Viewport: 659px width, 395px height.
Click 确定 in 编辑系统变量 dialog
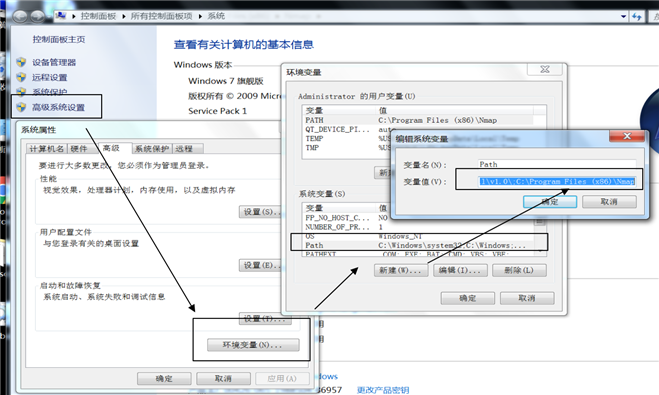click(550, 202)
